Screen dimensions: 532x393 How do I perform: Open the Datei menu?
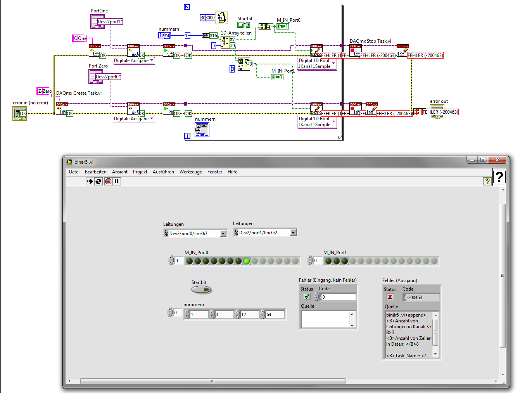pos(74,172)
